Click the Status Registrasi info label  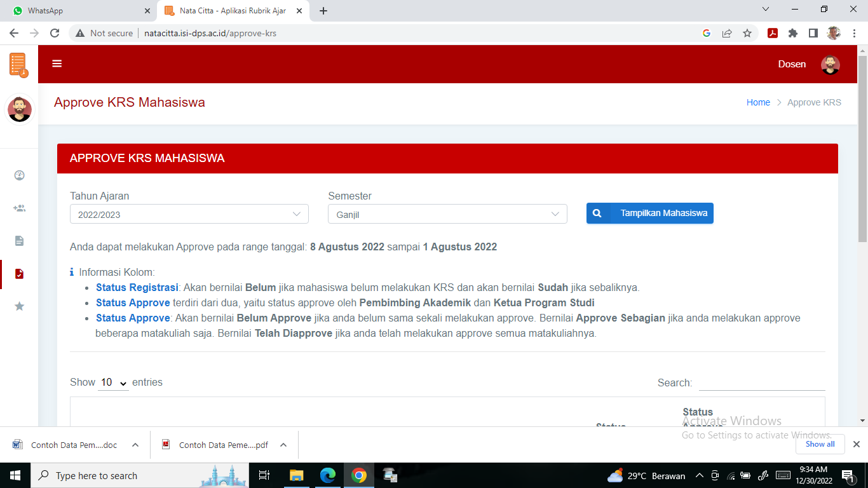click(137, 287)
